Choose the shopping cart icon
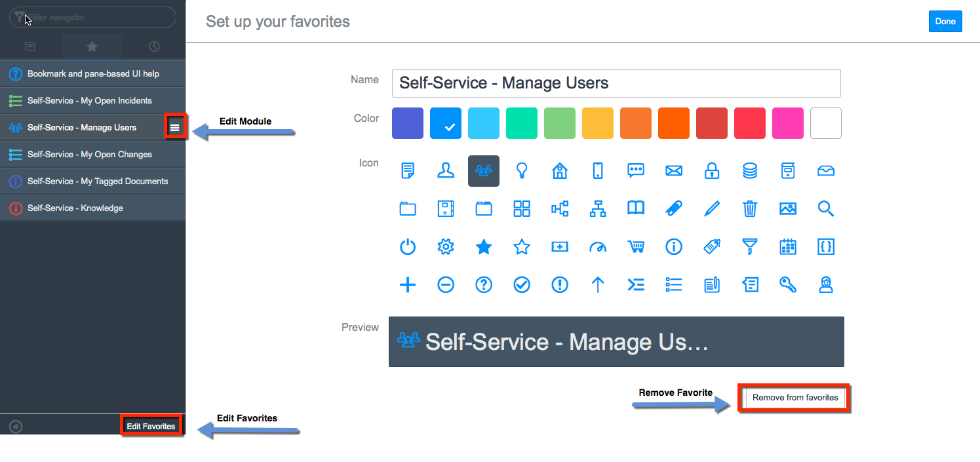Viewport: 980px width, 462px height. click(636, 247)
